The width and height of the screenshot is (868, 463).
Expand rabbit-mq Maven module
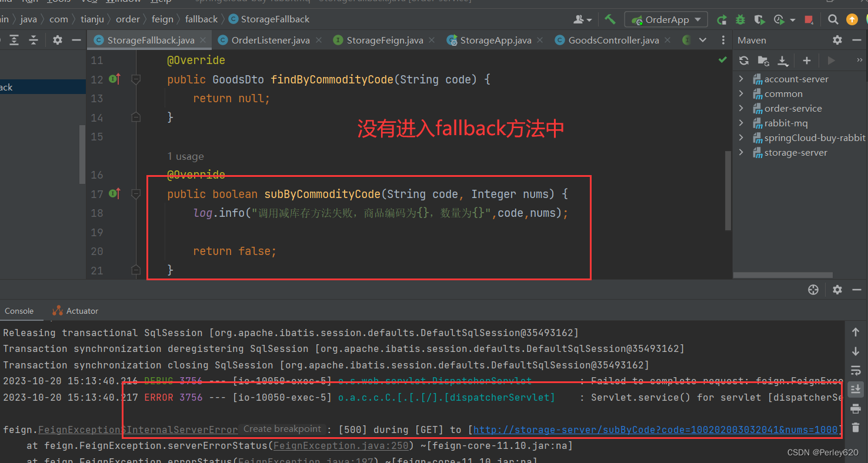click(742, 123)
